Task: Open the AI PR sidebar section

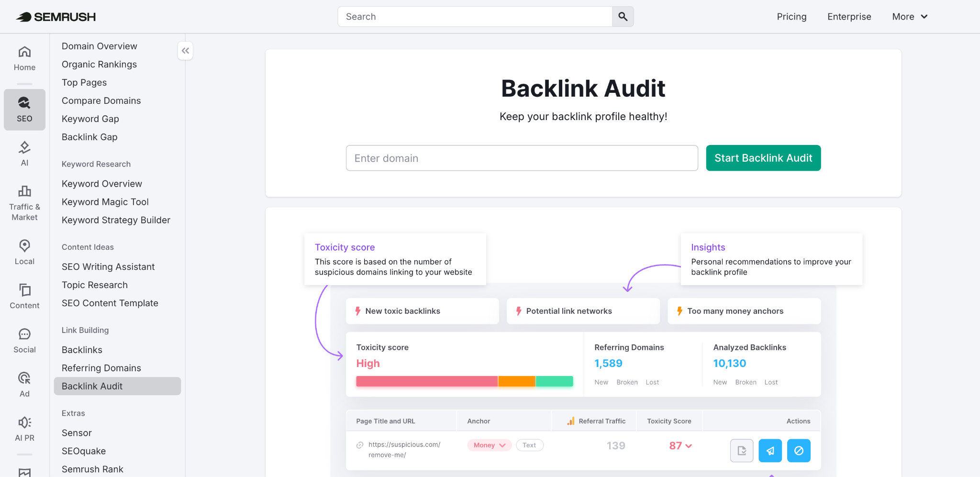Action: pyautogui.click(x=24, y=429)
